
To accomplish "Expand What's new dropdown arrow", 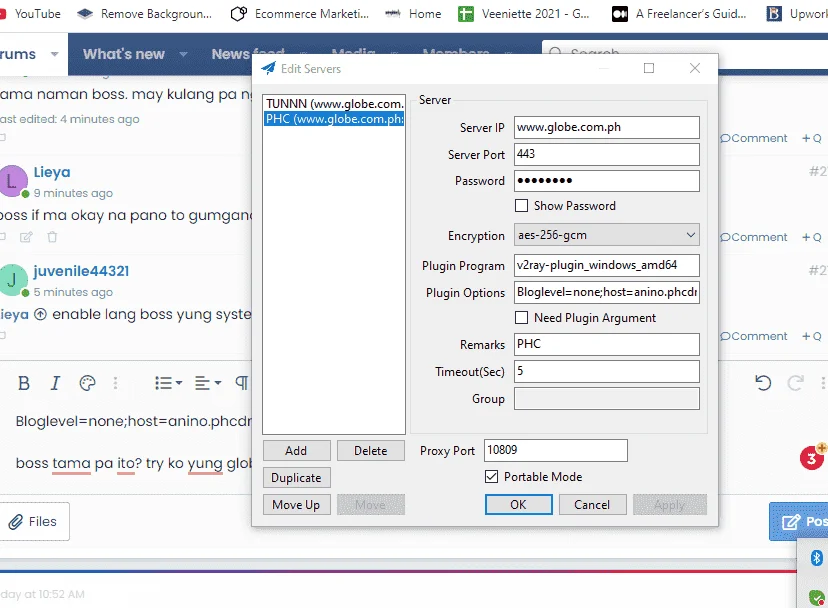I will tap(183, 54).
